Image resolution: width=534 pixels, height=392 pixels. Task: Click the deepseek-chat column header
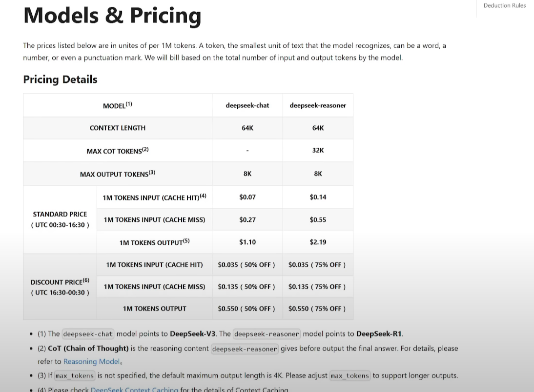(247, 105)
